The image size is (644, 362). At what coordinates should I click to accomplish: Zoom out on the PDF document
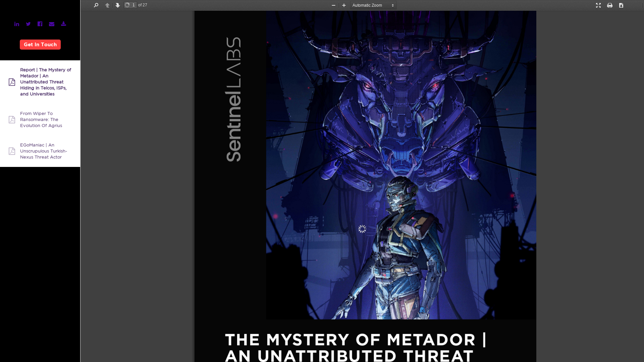[x=333, y=5]
